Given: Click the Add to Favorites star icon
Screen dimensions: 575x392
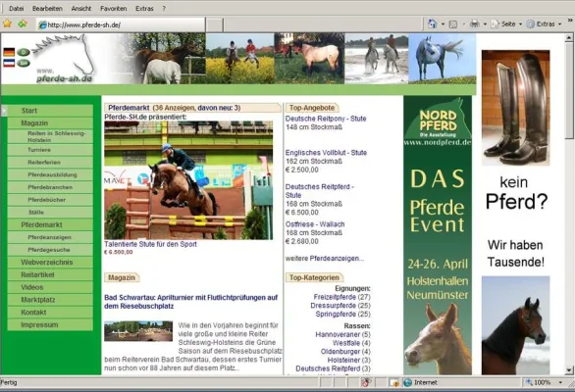Looking at the screenshot, I should click(23, 24).
